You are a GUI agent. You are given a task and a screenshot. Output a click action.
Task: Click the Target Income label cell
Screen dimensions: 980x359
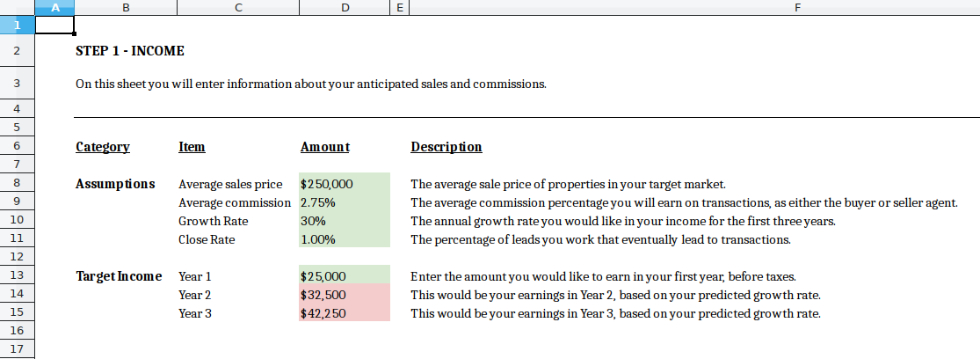point(119,276)
